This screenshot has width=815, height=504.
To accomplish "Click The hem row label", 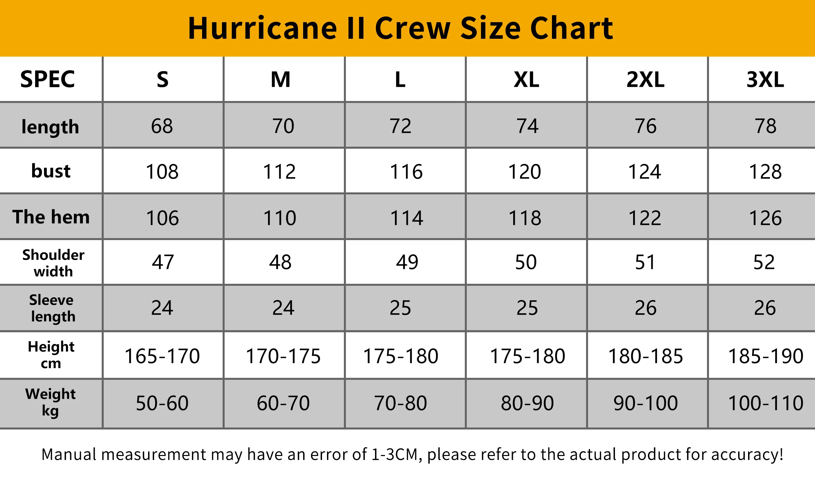I will coord(51,217).
